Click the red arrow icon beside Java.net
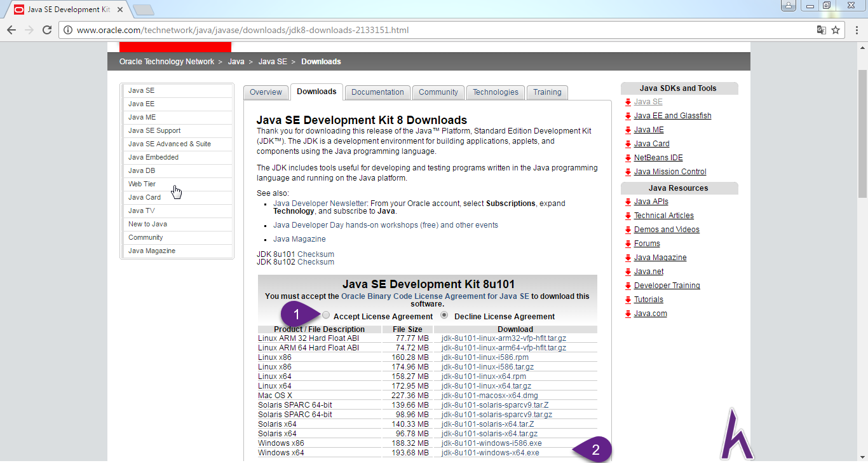This screenshot has height=463, width=868. coord(628,272)
